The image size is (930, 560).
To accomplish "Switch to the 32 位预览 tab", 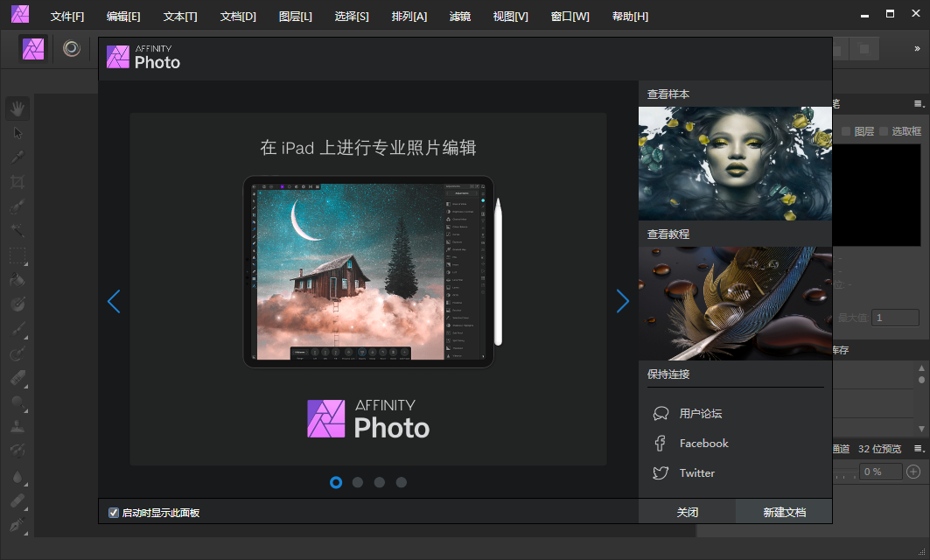I will coord(879,449).
